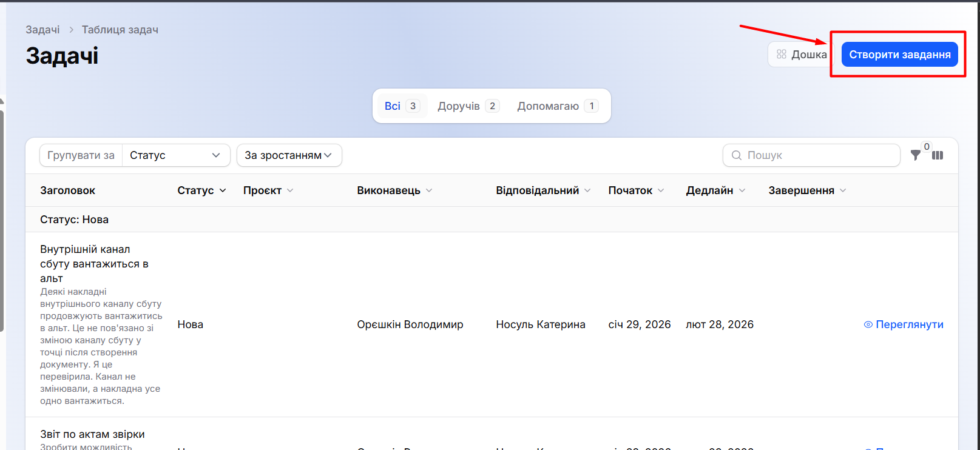Open the task titled Внутрішній канал сбуту

pos(94,264)
